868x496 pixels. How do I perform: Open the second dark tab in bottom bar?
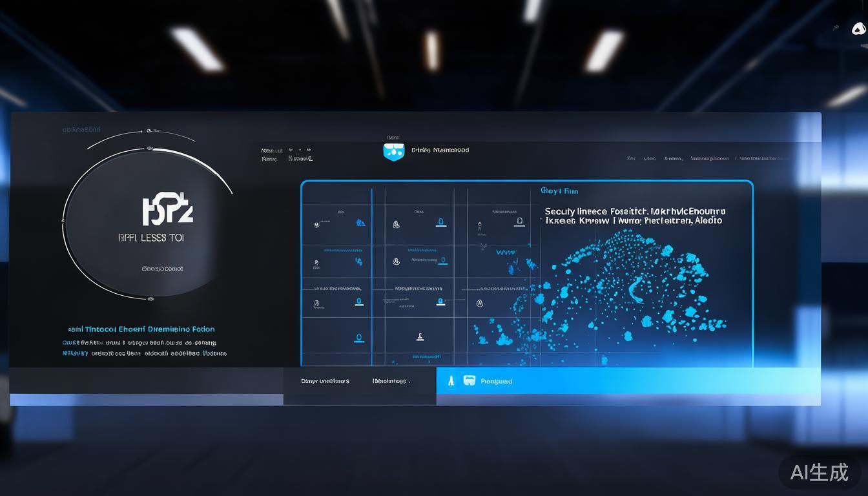click(x=391, y=381)
